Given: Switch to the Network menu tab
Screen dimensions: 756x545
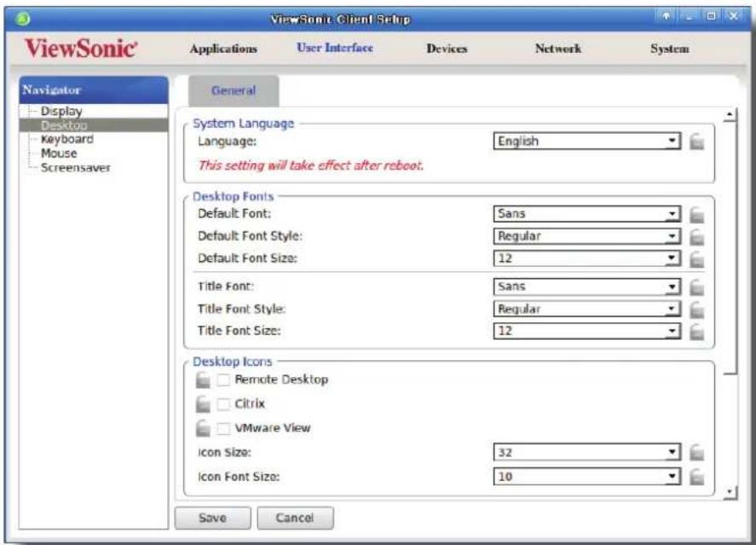Looking at the screenshot, I should [558, 49].
